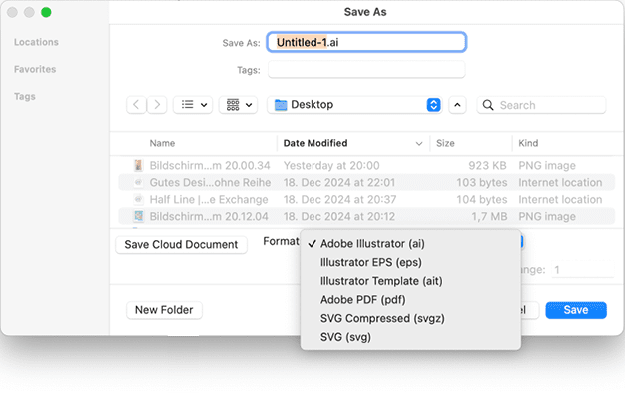Open the Desktop location popup
This screenshot has height=398, width=625.
pyautogui.click(x=355, y=105)
